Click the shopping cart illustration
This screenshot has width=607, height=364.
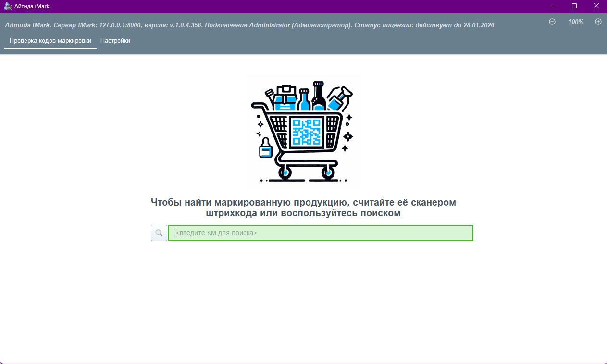point(303,131)
